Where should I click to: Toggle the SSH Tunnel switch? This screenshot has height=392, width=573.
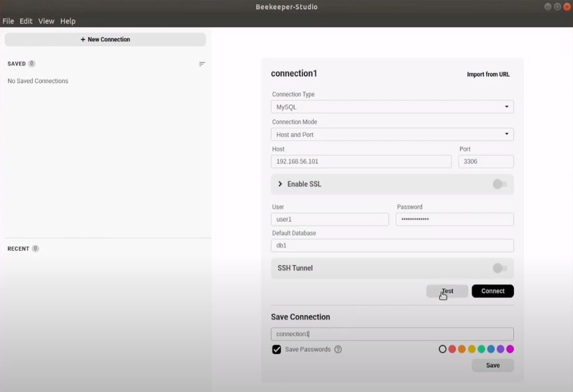coord(499,268)
